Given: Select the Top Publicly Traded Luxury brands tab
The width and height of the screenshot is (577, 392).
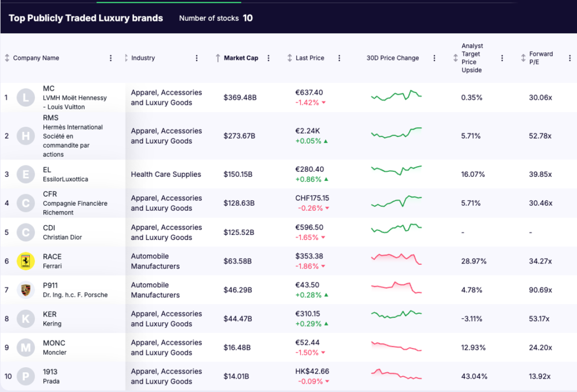Looking at the screenshot, I should click(86, 17).
